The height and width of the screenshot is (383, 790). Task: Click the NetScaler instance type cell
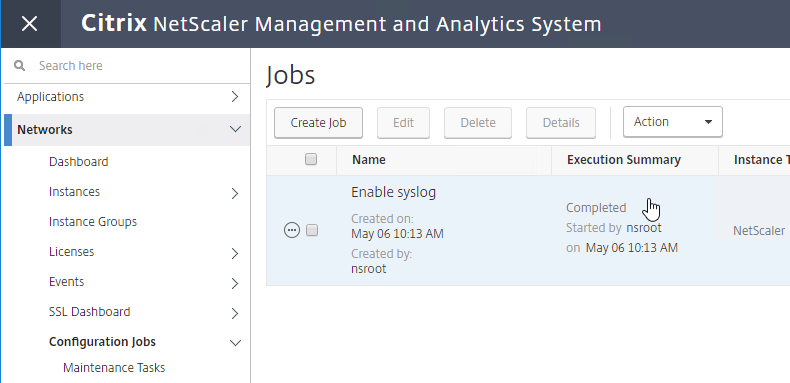pos(759,231)
